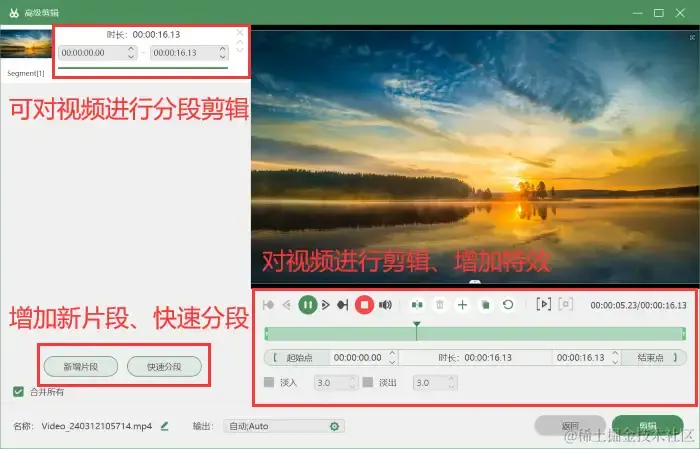Mute the volume speaker icon
Screen dimensions: 700x449
(x=385, y=305)
